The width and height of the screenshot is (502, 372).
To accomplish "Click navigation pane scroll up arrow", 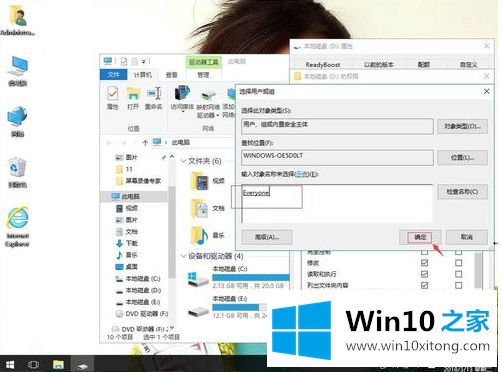I will 172,156.
